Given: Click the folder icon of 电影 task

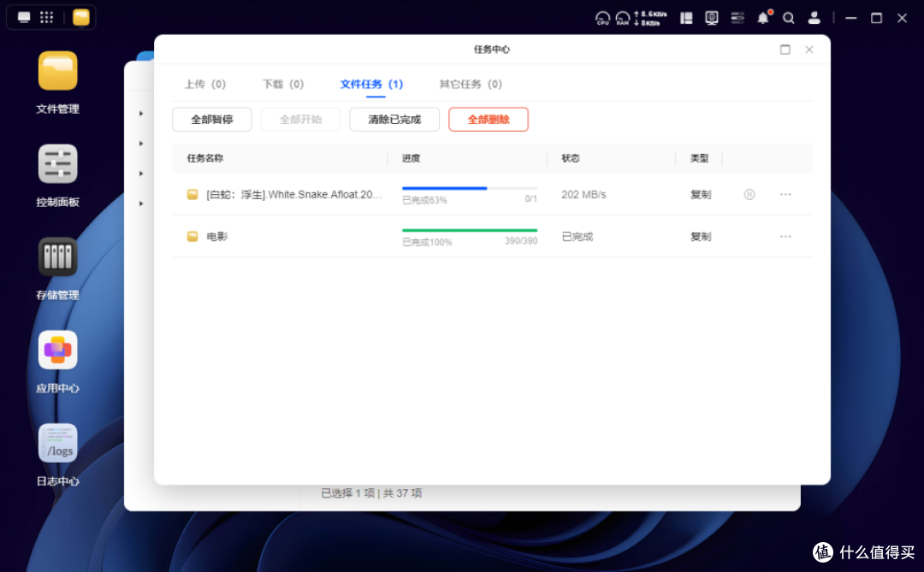Looking at the screenshot, I should coord(192,236).
